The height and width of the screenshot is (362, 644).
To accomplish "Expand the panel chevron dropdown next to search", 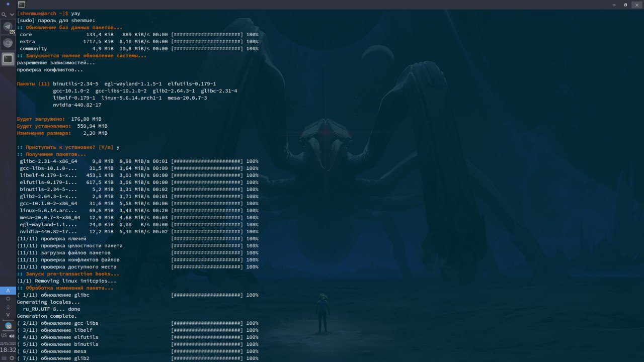I will [12, 15].
